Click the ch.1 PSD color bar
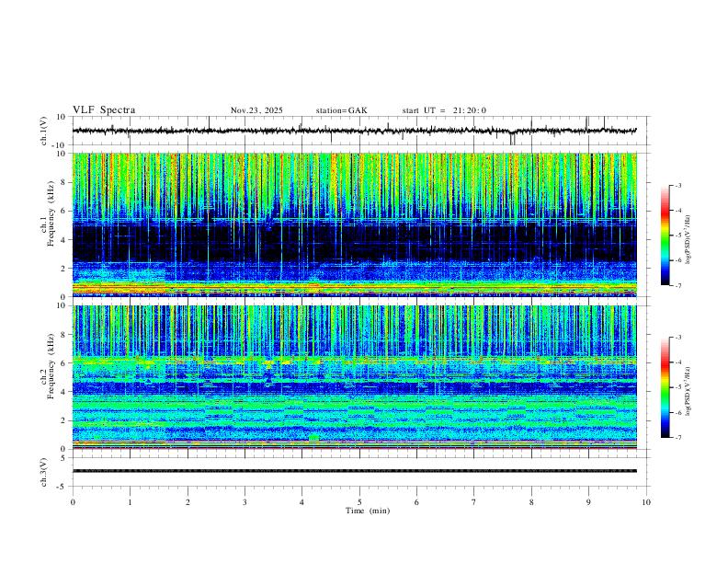Viewport: 728px width, 563px height. (x=665, y=236)
